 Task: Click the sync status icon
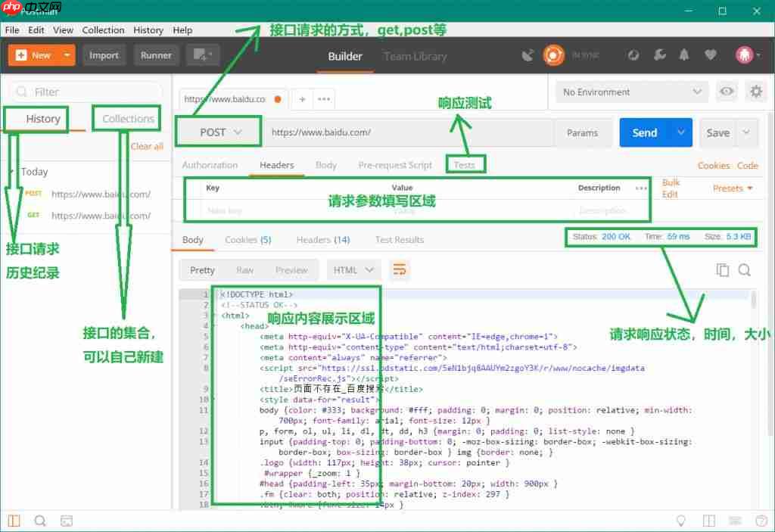[554, 55]
